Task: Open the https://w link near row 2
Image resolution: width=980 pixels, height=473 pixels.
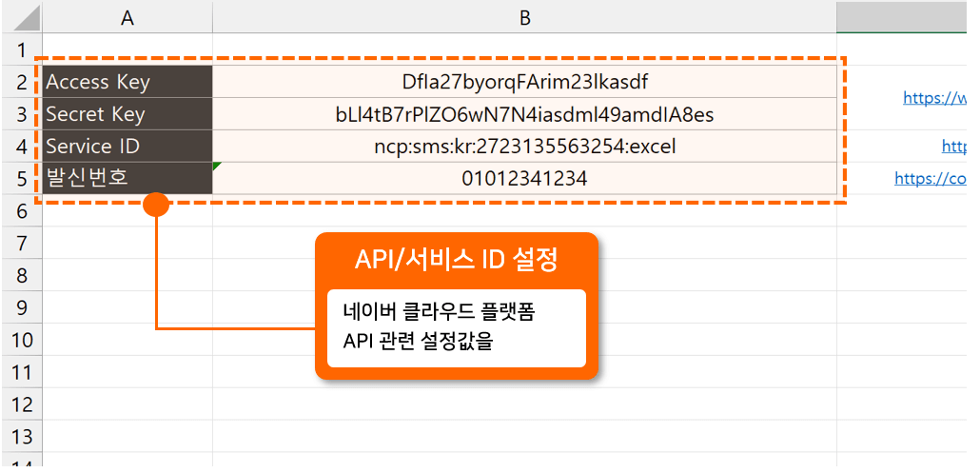Action: click(x=935, y=97)
